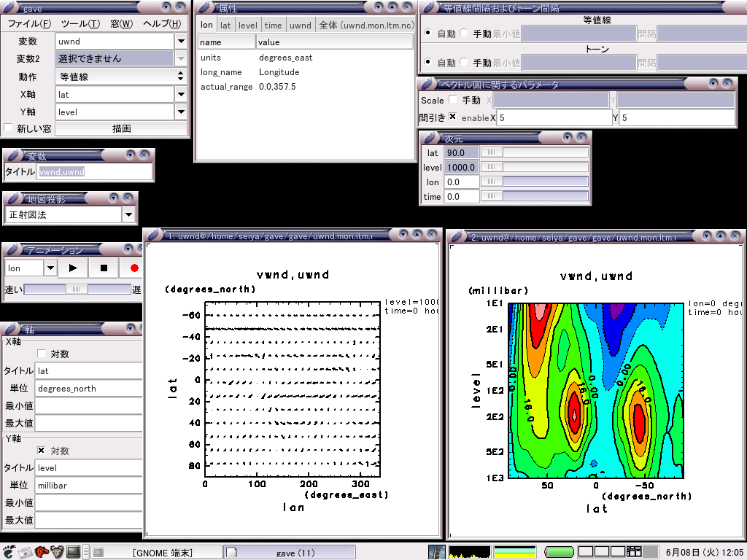The image size is (747, 560).
Task: Click the feather icon of the 変数 title window
Action: [x=13, y=155]
